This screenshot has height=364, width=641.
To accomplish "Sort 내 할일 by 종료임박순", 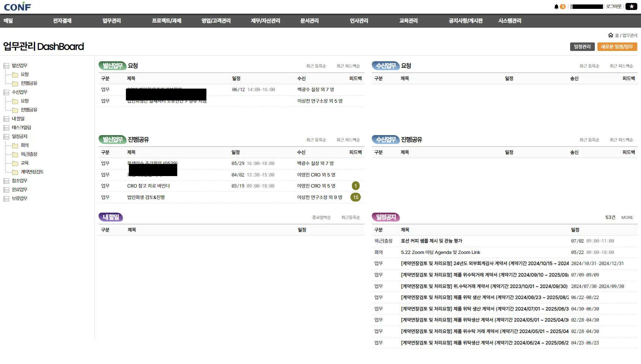I will point(321,218).
